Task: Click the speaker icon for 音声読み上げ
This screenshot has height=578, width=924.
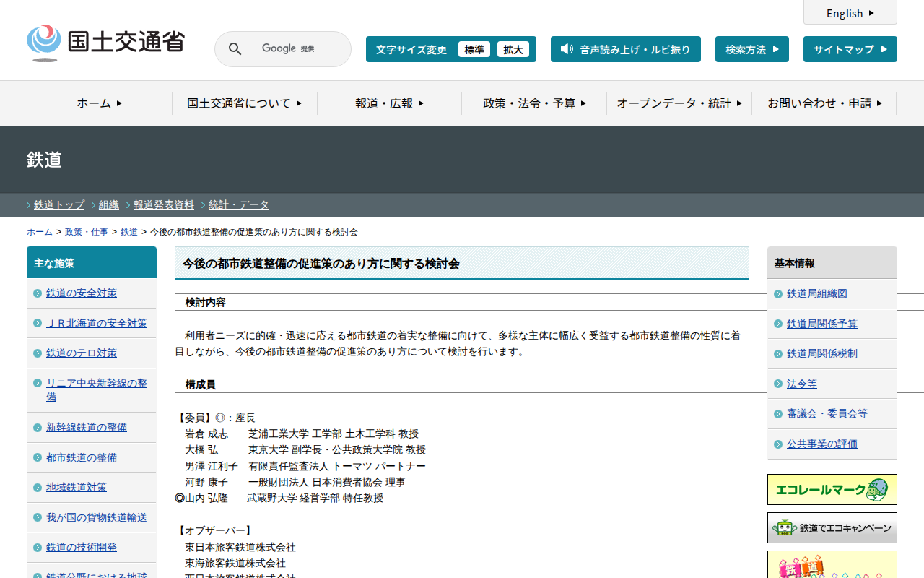Action: pyautogui.click(x=567, y=49)
